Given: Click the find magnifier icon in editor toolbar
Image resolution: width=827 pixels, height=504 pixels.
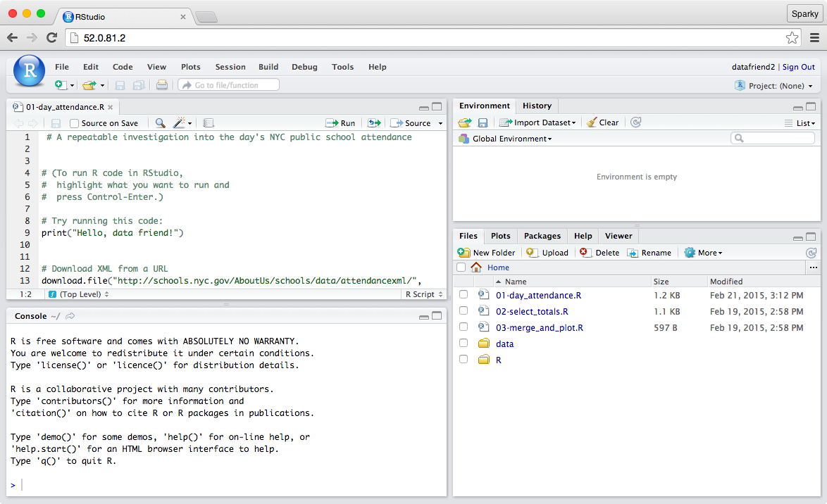Looking at the screenshot, I should point(161,123).
